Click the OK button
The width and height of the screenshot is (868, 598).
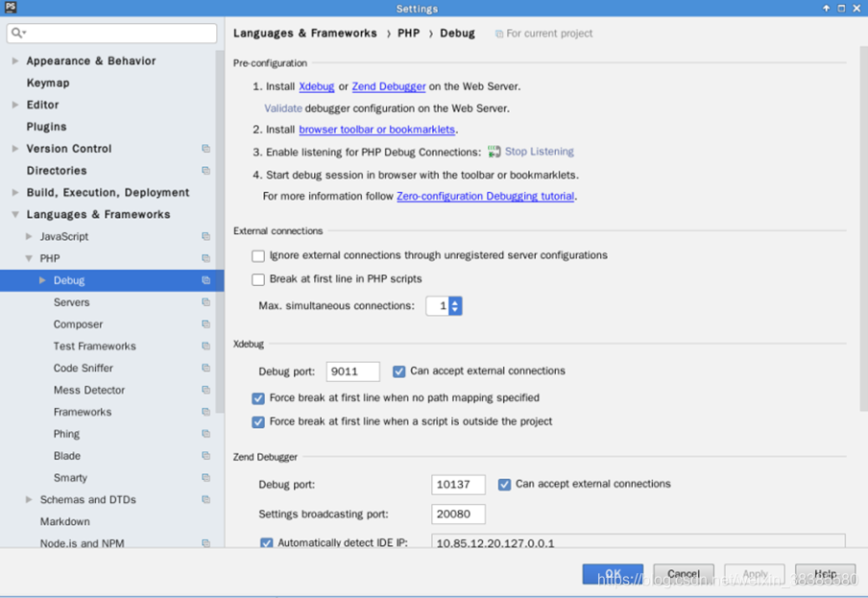point(613,574)
